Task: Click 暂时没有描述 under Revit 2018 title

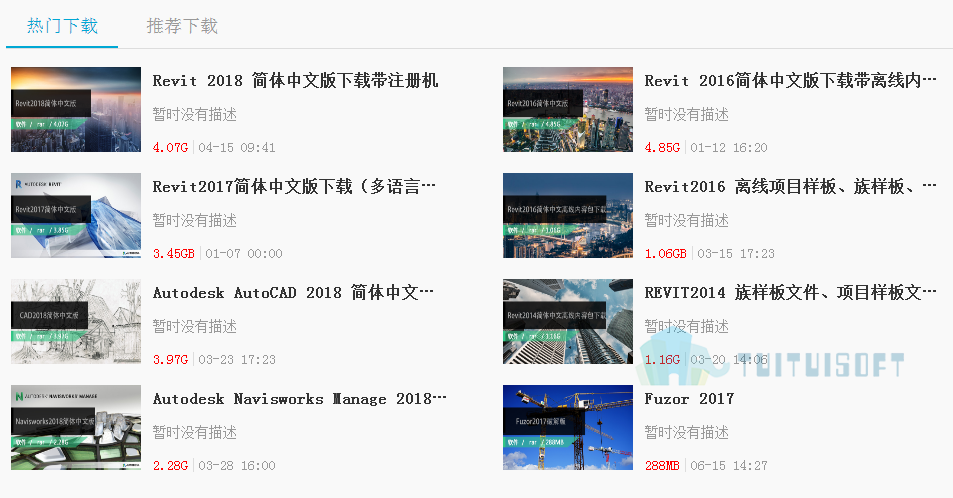Action: pos(194,114)
